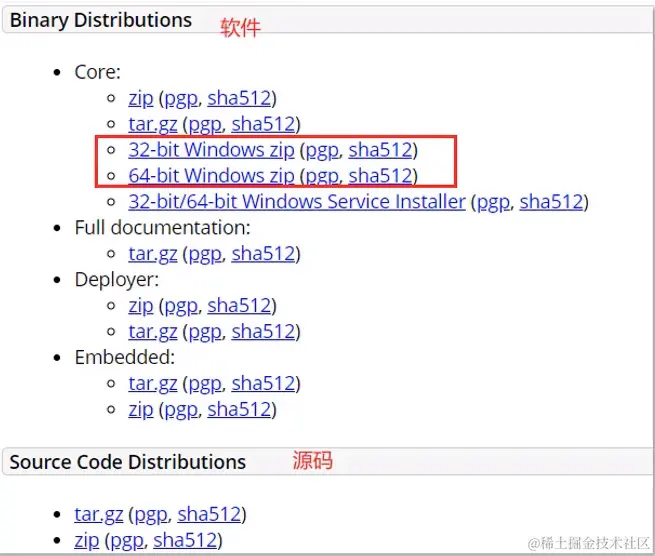Click the 'Core:' list label
The width and height of the screenshot is (655, 556).
[97, 72]
